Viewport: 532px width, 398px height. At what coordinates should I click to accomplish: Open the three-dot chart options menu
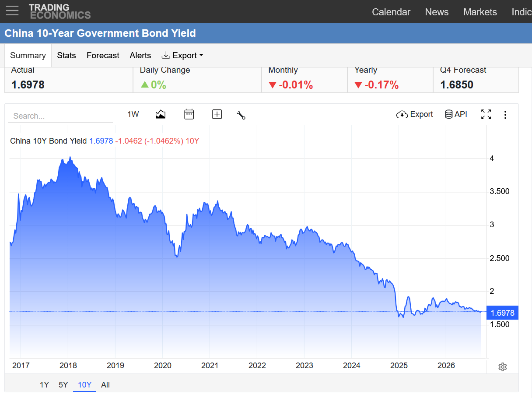coord(505,115)
